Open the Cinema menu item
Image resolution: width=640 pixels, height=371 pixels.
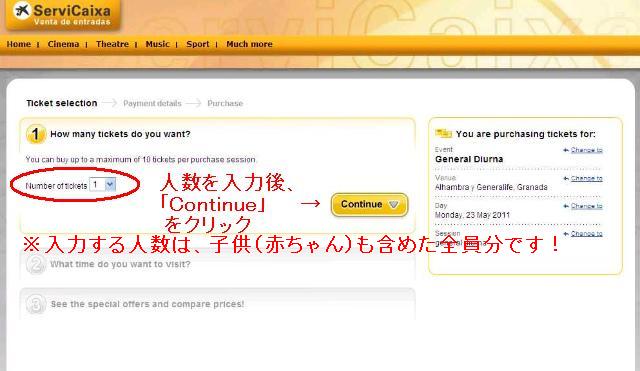pyautogui.click(x=63, y=44)
